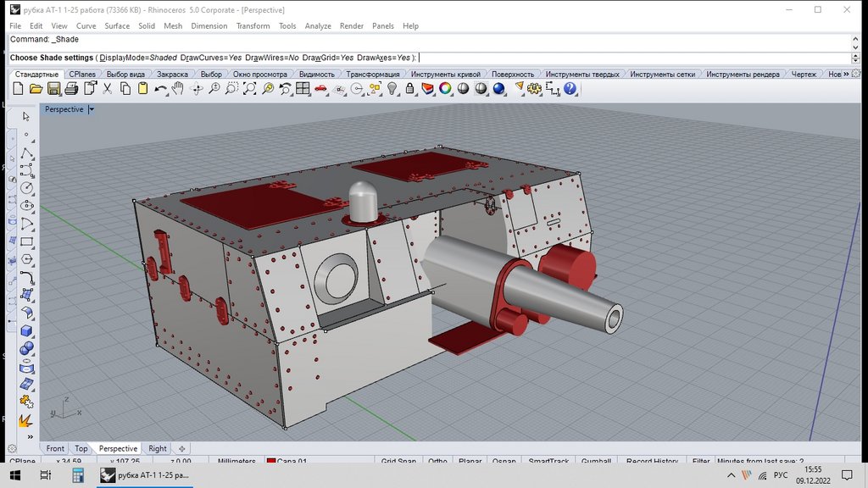Toggle Ortho mode in the status bar
This screenshot has height=488, width=868.
point(437,460)
